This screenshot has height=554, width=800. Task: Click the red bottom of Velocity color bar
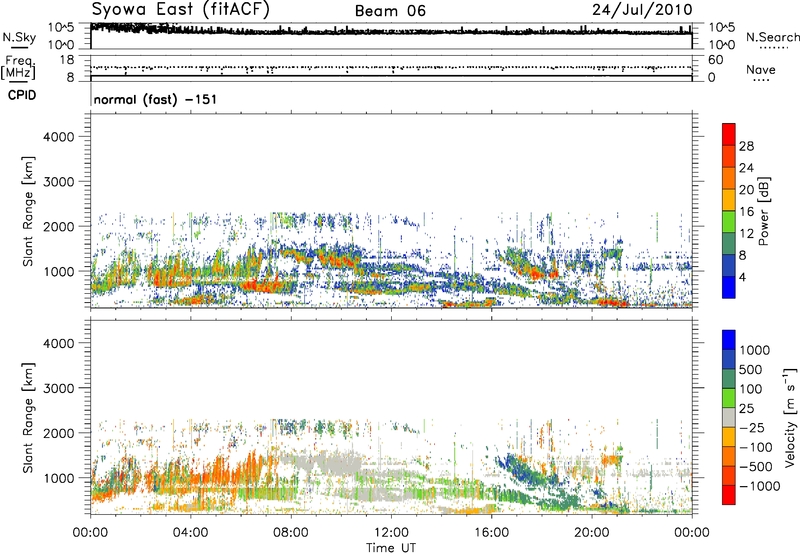(729, 495)
